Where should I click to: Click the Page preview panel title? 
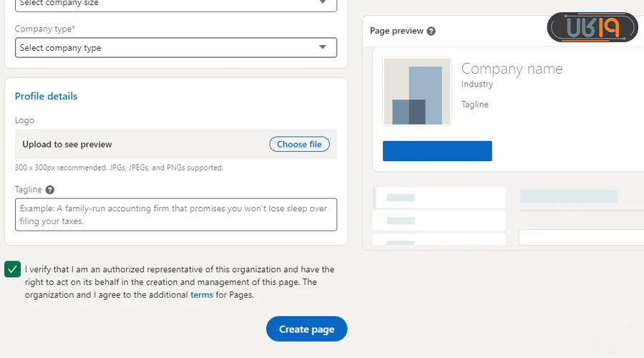396,32
